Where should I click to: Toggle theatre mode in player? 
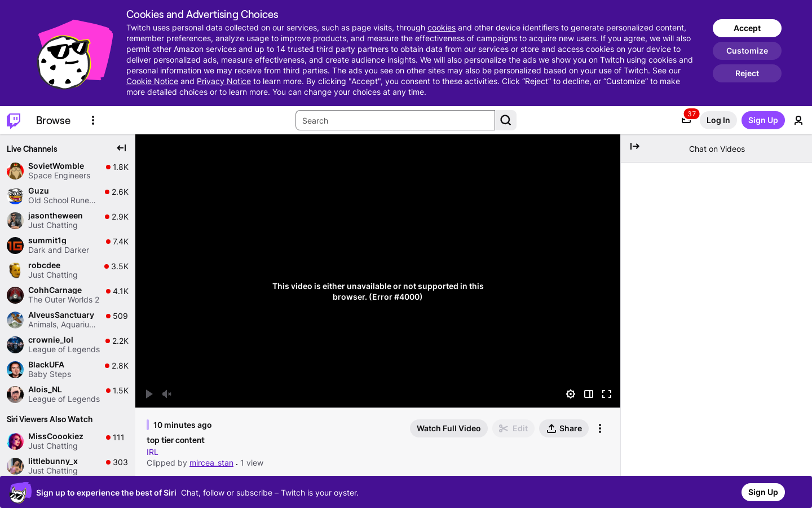click(x=589, y=394)
